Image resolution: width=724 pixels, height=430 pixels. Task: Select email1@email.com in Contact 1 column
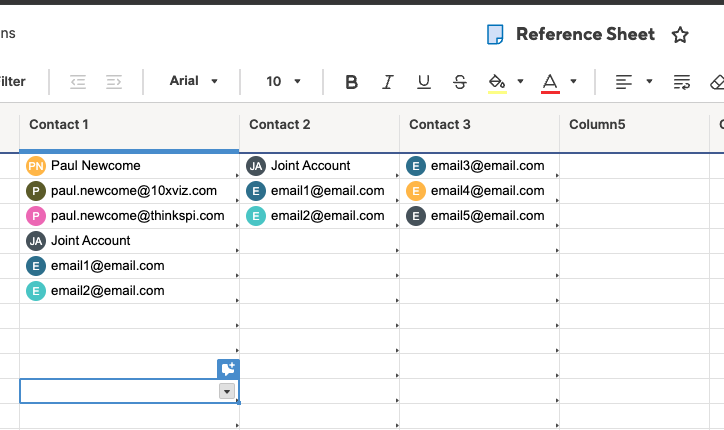pos(129,266)
